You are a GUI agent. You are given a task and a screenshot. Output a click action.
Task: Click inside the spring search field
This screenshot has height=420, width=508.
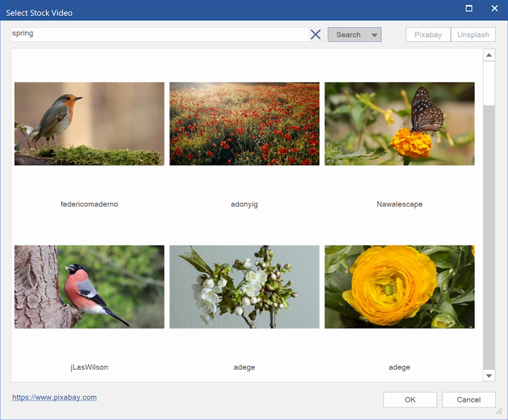click(159, 34)
